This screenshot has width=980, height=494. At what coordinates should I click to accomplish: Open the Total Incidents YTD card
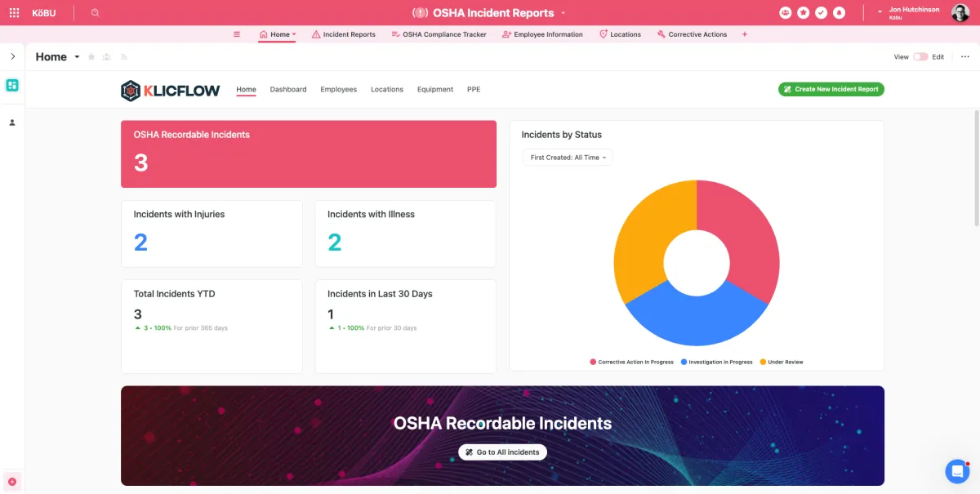(212, 327)
